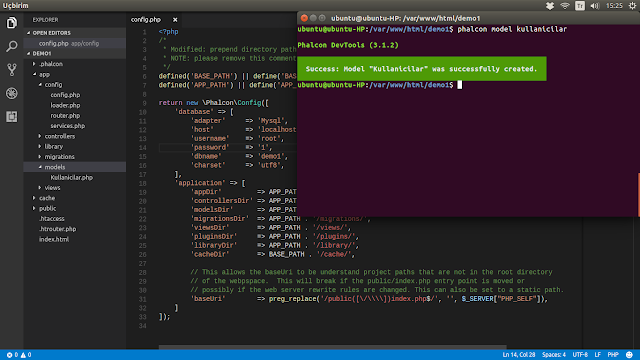Click the terminal prompt cursor

tap(460, 84)
